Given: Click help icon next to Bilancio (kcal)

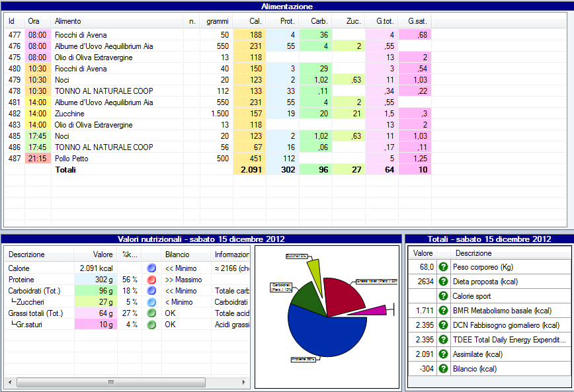Looking at the screenshot, I should coord(444,369).
